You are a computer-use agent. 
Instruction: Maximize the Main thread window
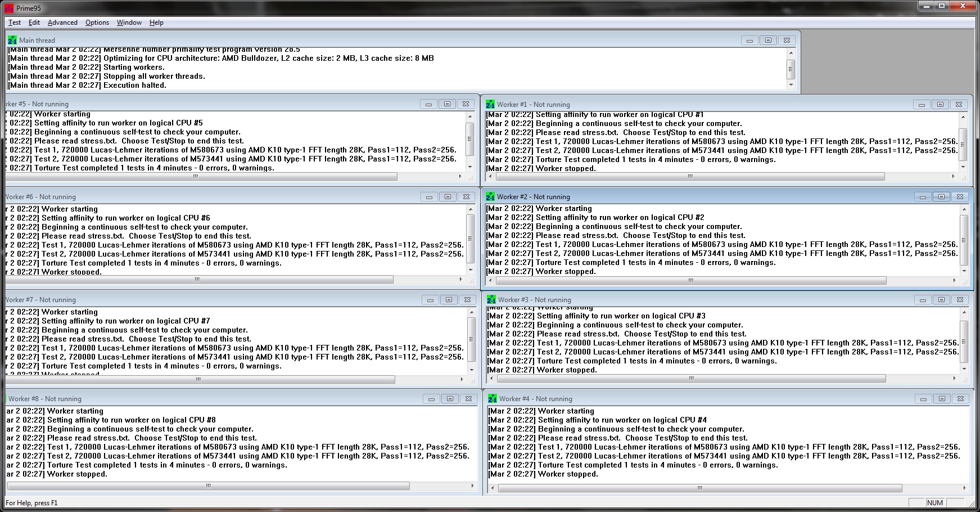(768, 40)
